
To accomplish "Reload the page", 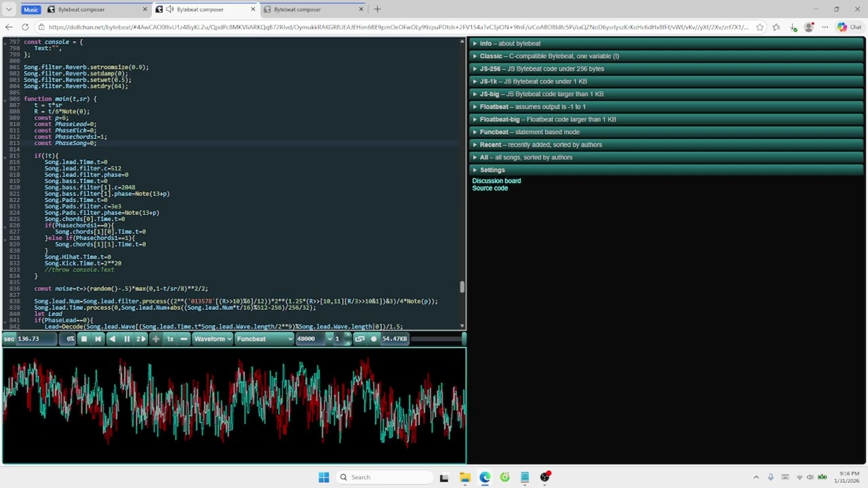I will (x=25, y=27).
